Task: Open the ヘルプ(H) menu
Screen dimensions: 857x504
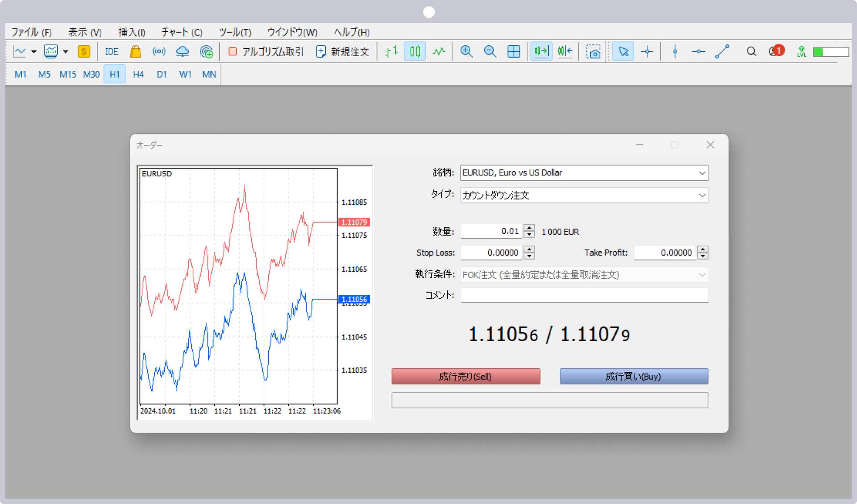Action: [x=352, y=32]
